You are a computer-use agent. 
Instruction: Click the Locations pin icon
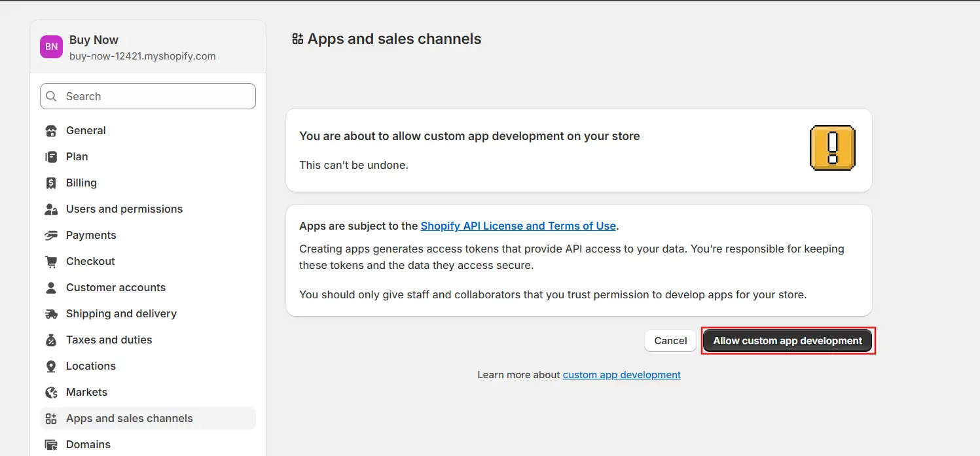(x=51, y=366)
